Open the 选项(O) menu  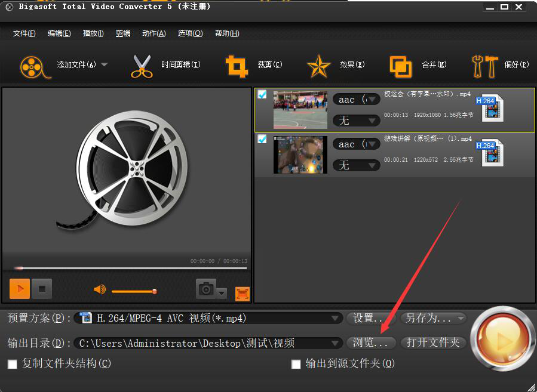point(190,33)
